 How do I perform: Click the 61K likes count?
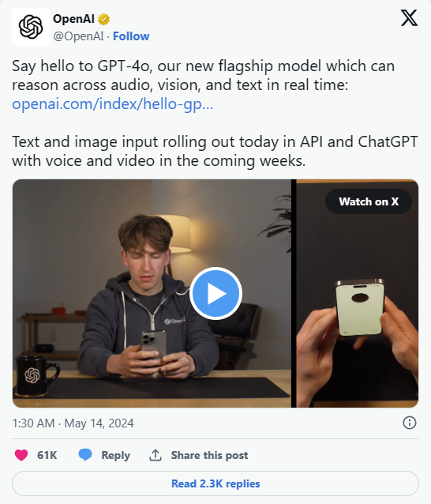47,455
